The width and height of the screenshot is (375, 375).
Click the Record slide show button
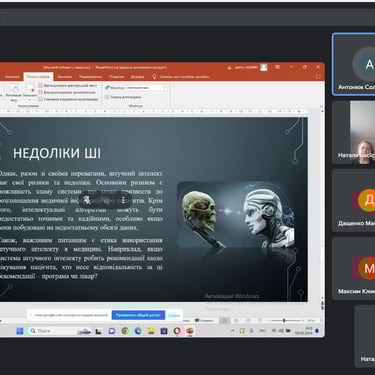30,93
